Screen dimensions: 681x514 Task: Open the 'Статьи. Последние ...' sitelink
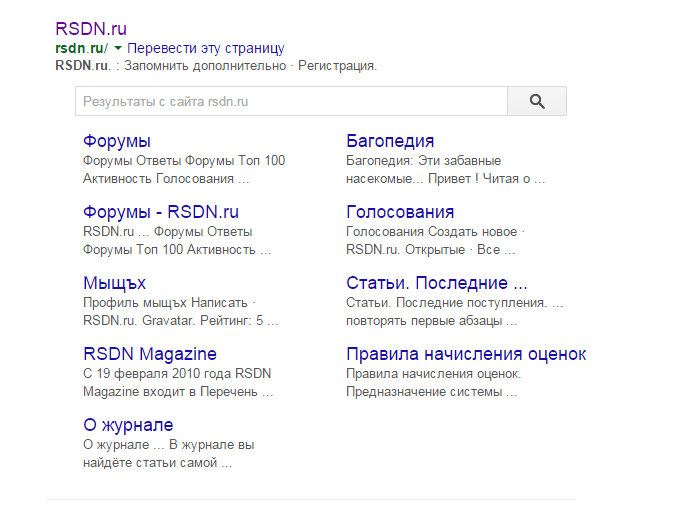[437, 283]
